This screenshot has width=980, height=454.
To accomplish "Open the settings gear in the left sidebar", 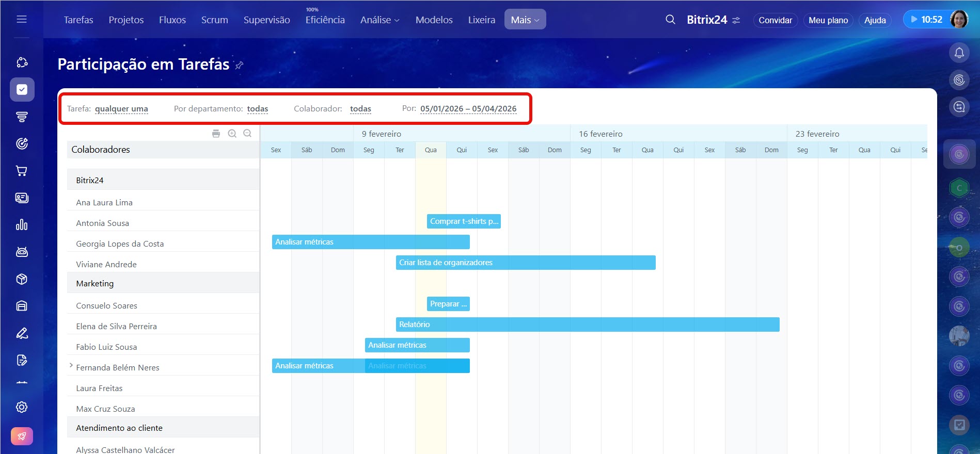I will point(22,407).
